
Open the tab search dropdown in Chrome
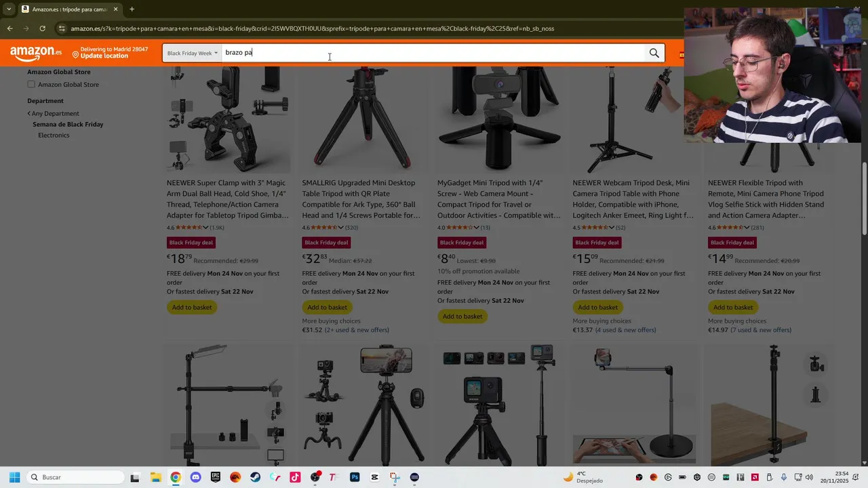click(x=9, y=9)
